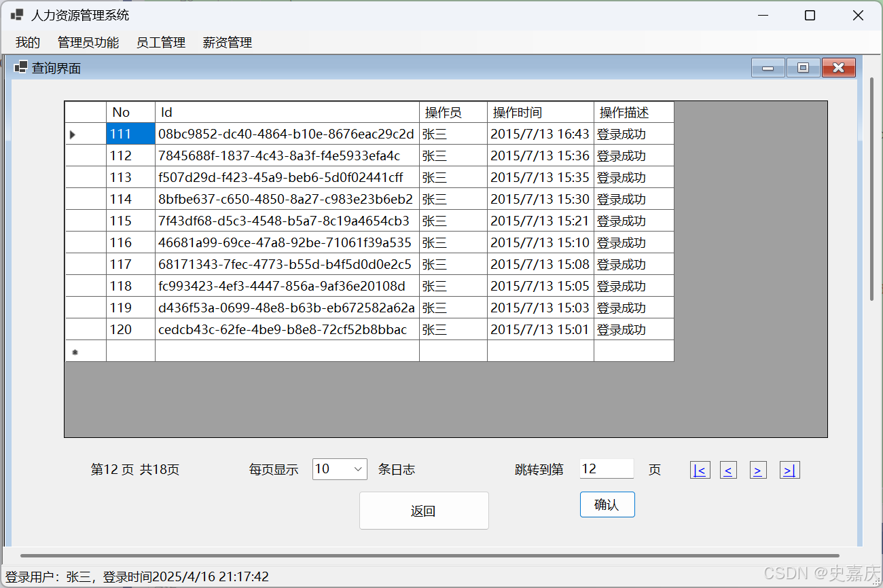Sort by 操作员 column header
This screenshot has width=883, height=588.
pos(453,112)
